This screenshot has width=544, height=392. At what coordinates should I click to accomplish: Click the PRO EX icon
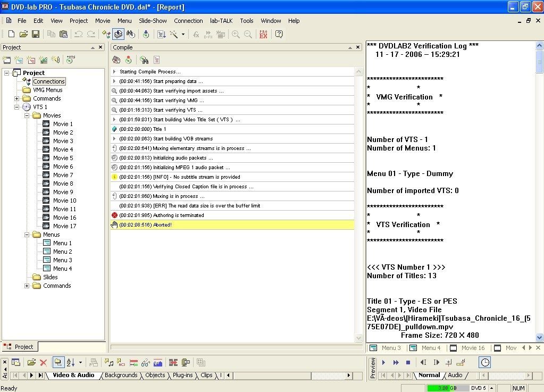pyautogui.click(x=263, y=34)
